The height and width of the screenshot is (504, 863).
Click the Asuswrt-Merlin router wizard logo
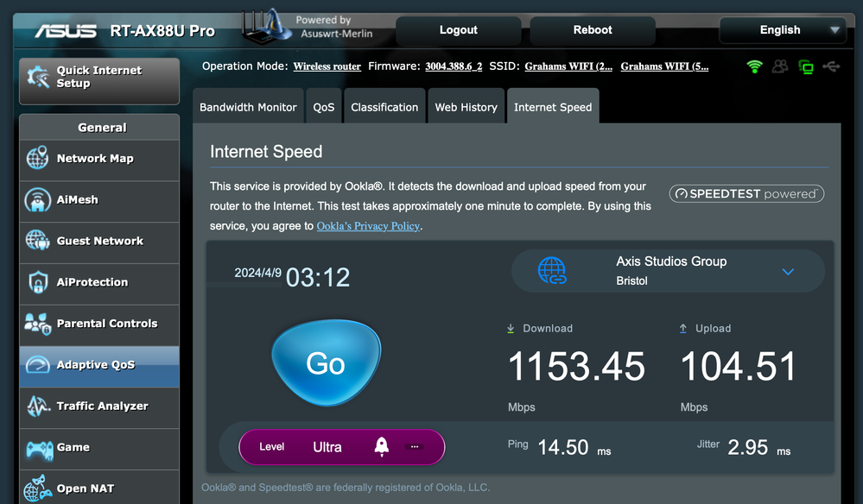coord(267,27)
